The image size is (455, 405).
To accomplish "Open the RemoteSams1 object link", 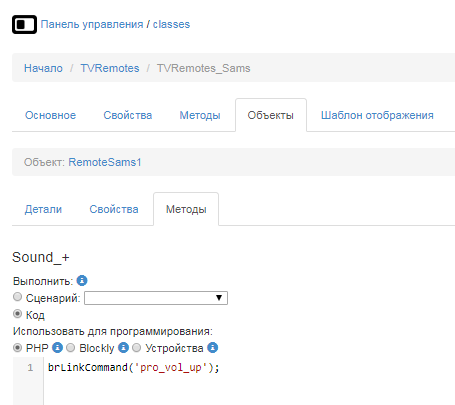I will (x=105, y=162).
